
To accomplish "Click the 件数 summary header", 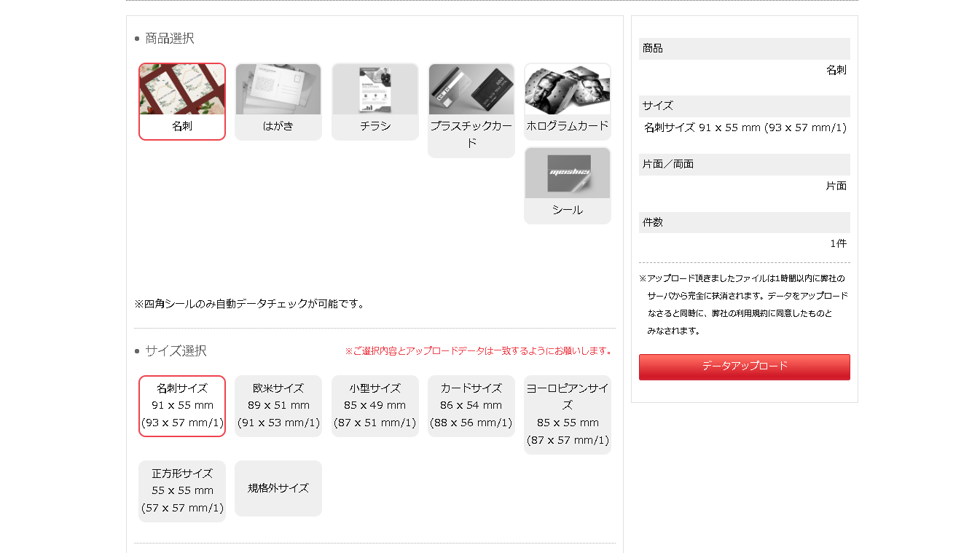I will pyautogui.click(x=745, y=222).
